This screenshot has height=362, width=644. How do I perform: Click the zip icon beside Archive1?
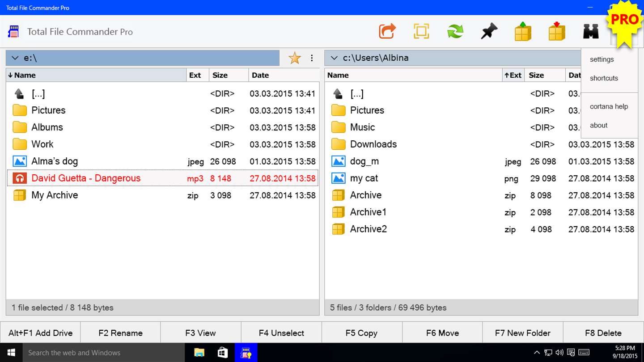point(338,212)
